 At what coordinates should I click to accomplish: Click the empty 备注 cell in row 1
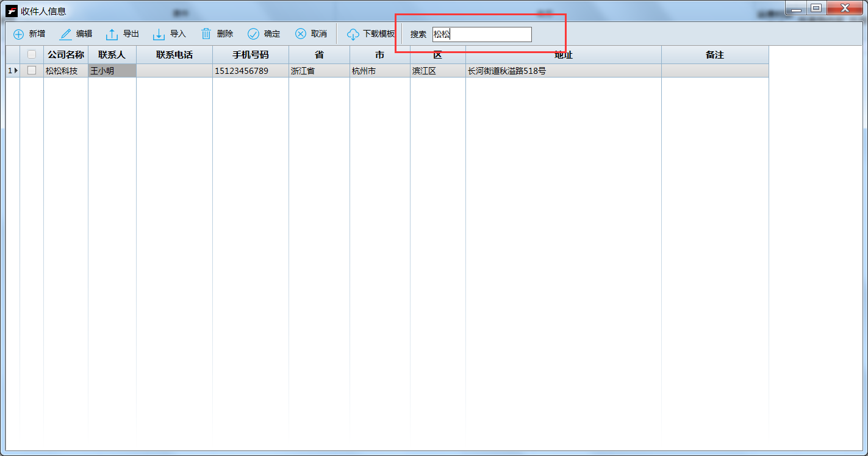click(715, 71)
